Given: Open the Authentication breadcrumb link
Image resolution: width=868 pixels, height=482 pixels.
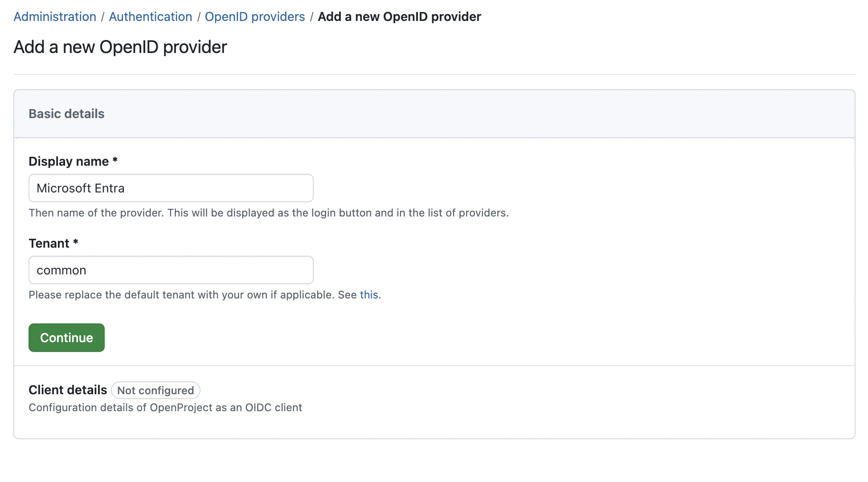Looking at the screenshot, I should pos(150,16).
